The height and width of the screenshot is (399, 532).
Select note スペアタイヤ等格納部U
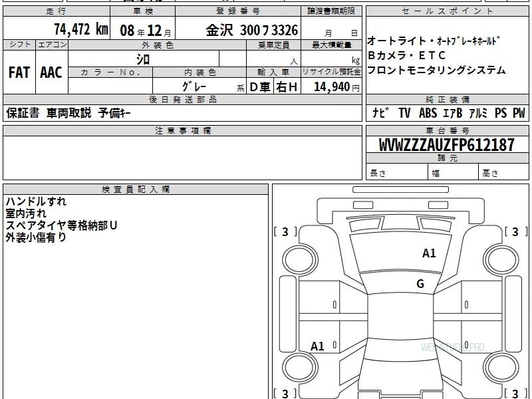61,225
